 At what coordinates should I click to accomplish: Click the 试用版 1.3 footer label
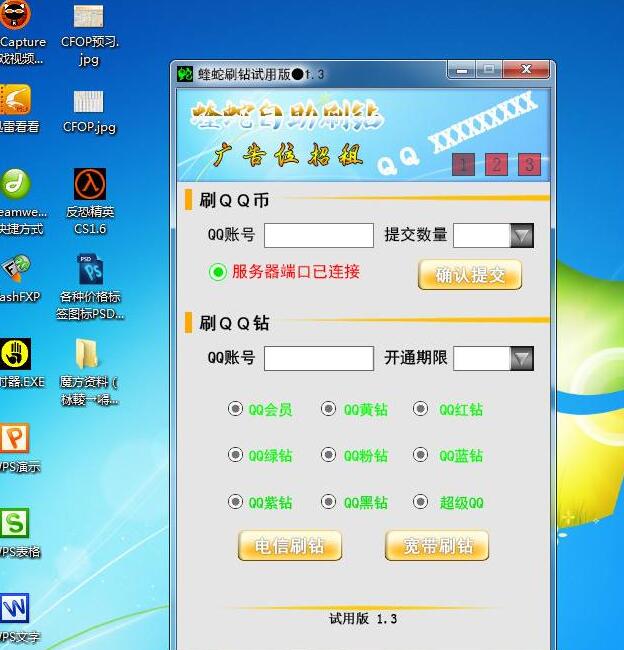coord(363,619)
